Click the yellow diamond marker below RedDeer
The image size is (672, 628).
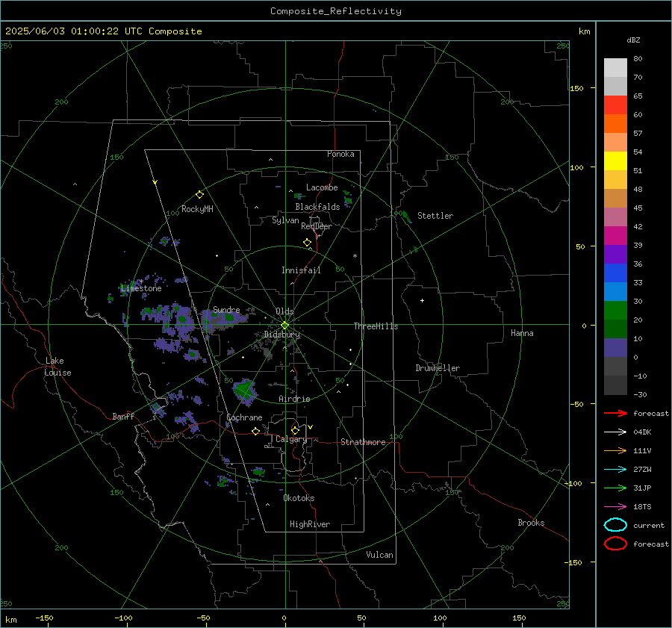pyautogui.click(x=307, y=243)
